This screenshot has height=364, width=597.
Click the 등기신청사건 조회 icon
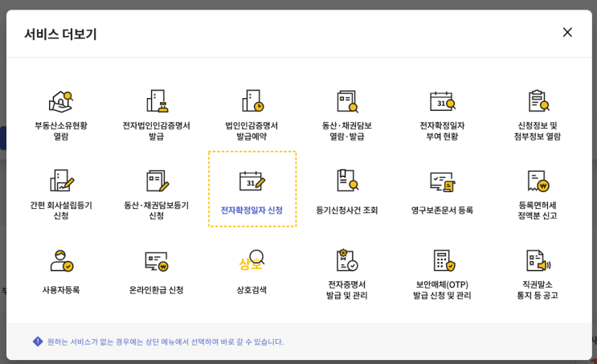click(x=347, y=180)
